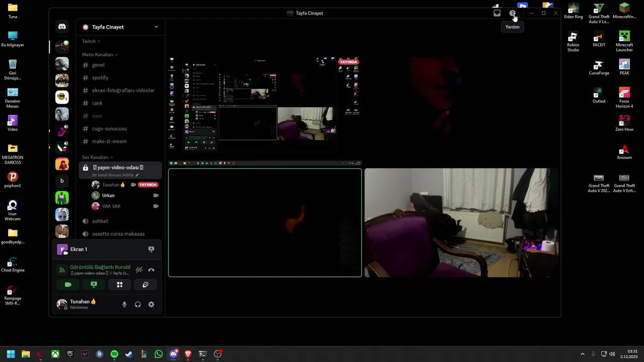Open psiphon3 desktop shortcut
644x362 pixels.
coord(13,180)
